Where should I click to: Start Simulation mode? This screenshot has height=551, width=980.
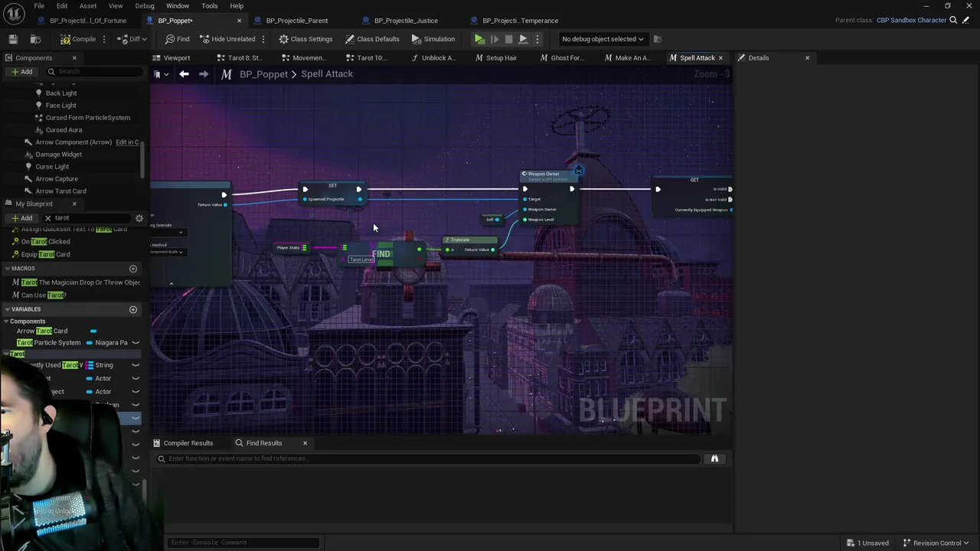pyautogui.click(x=433, y=39)
